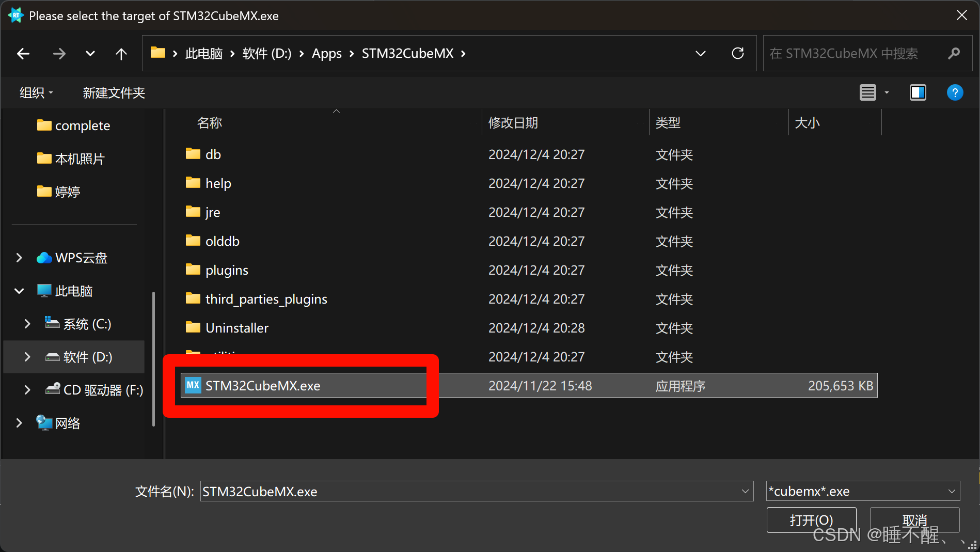Click navigation pane scrollbar
Viewport: 980px width, 552px height.
pos(154,359)
